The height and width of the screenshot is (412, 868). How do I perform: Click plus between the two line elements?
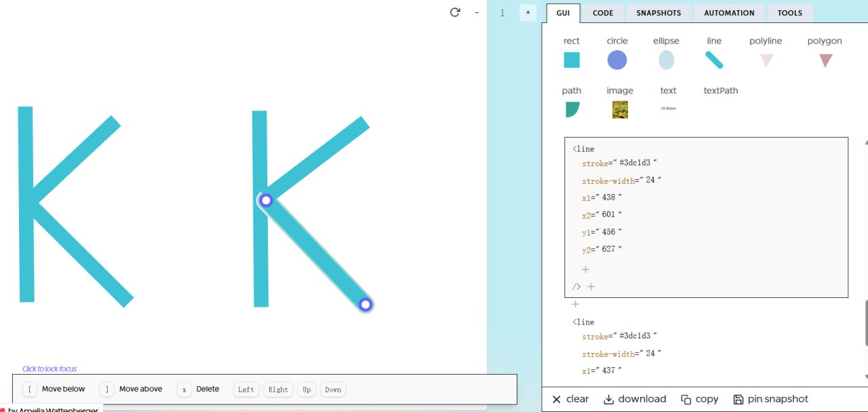(x=576, y=304)
